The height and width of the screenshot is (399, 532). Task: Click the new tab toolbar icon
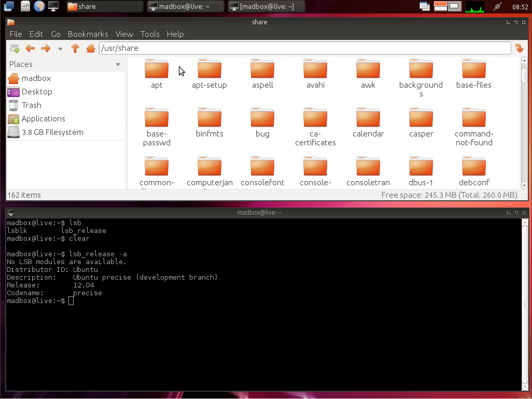pos(14,48)
